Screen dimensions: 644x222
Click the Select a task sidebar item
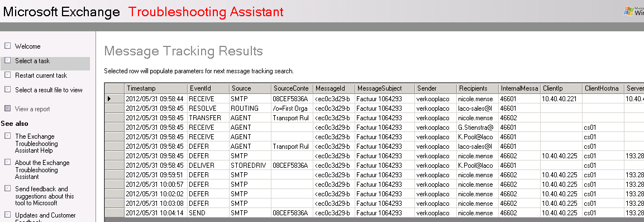click(32, 61)
